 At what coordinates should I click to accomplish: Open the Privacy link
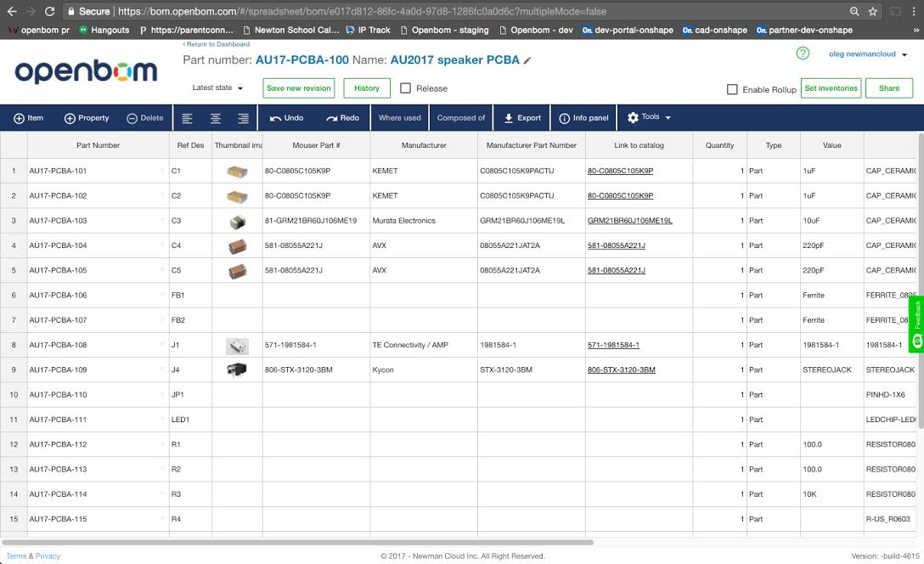(x=48, y=556)
